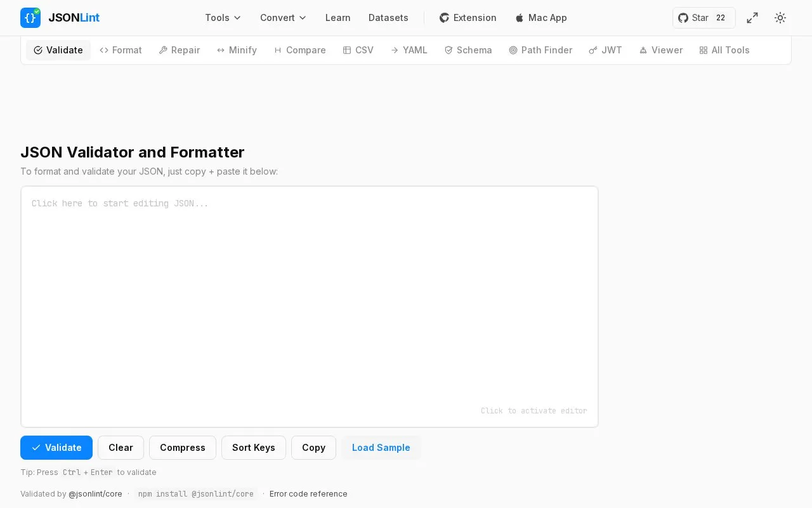Compress the JSON
The image size is (812, 508).
click(183, 448)
